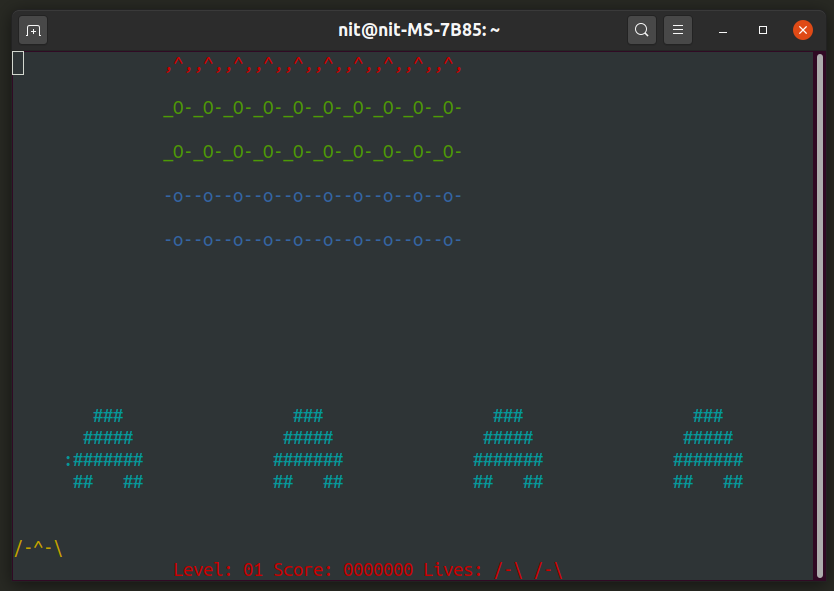Click the upper blue invader row
Viewport: 834px width, 591px height.
click(x=313, y=197)
